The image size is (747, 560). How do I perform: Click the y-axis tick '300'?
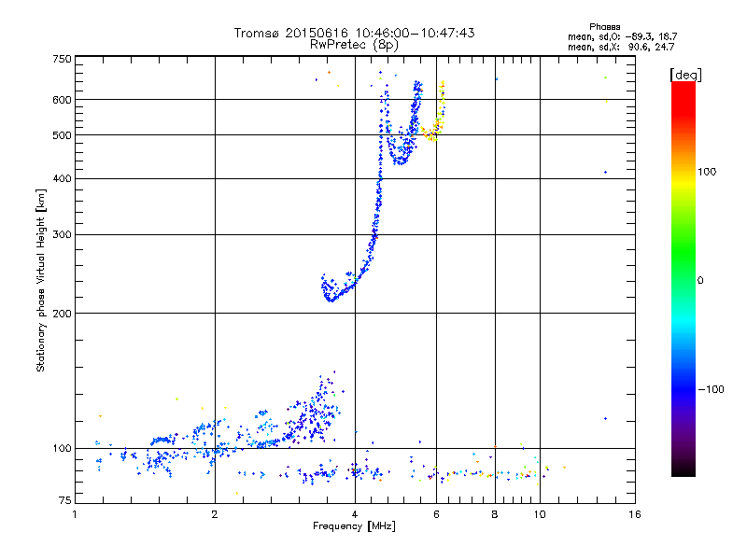pos(63,235)
